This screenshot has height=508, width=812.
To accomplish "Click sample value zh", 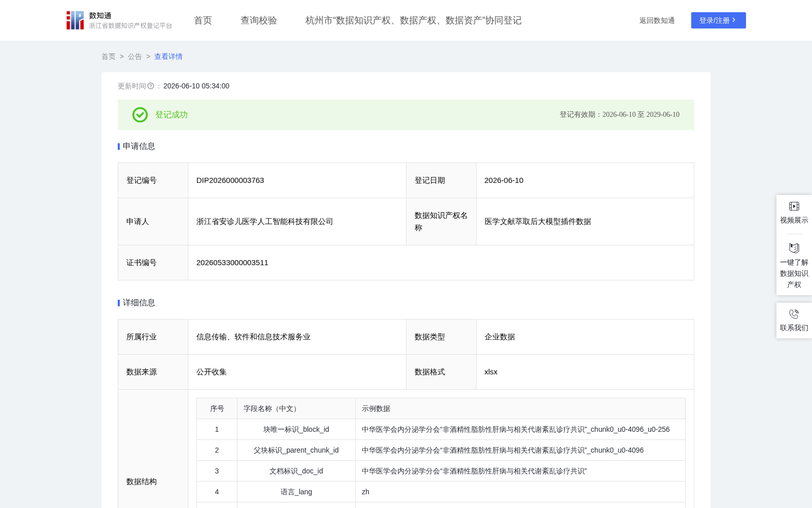I will click(x=365, y=492).
